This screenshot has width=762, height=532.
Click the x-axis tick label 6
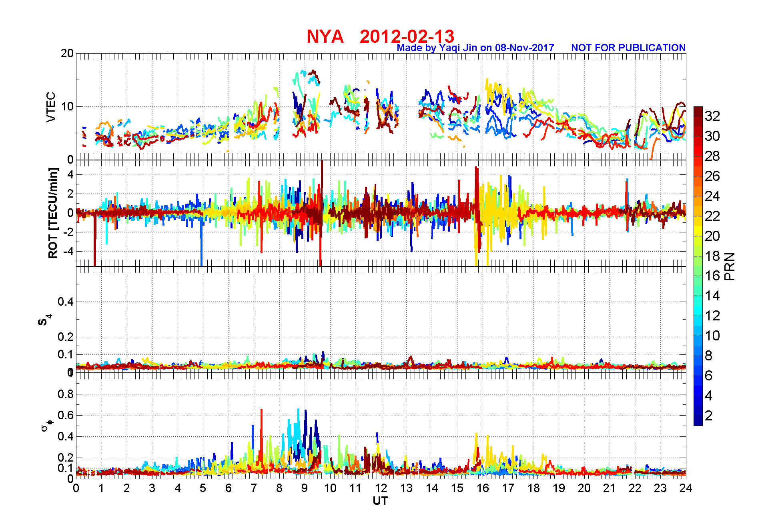(229, 488)
